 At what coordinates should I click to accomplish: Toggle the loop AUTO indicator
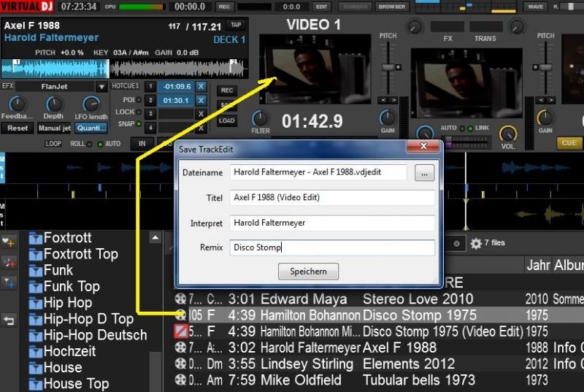[x=100, y=144]
